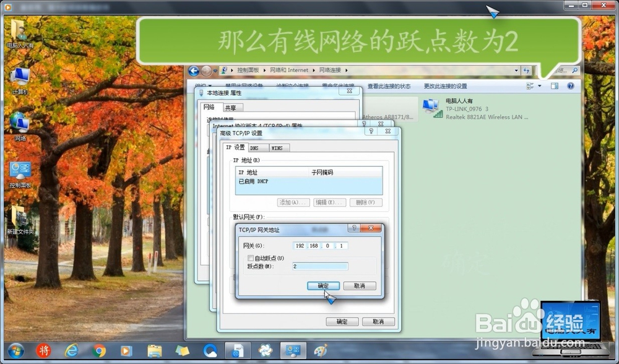619x364 pixels.
Task: Open the pinwheel flower app in taskbar
Action: 266,350
